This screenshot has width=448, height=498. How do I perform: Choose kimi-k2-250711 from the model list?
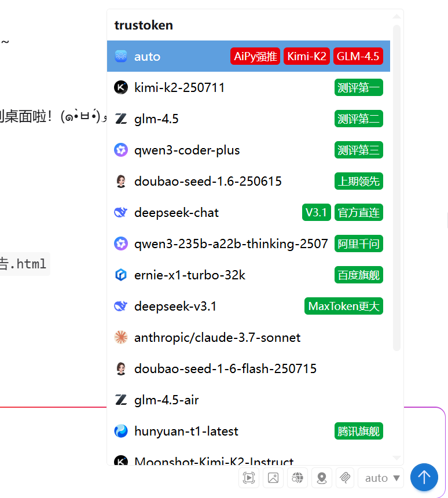click(248, 87)
